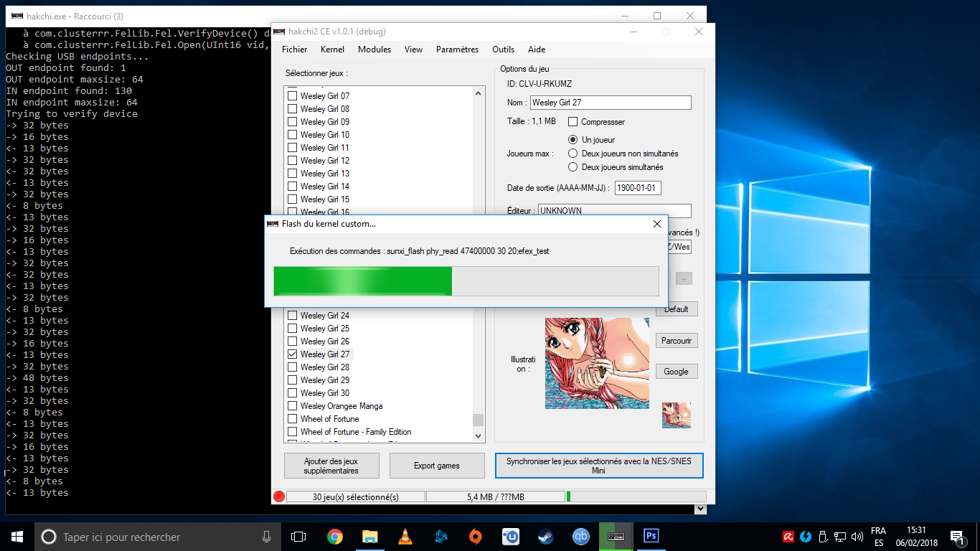This screenshot has width=980, height=551.
Task: Open qBittorrent from the taskbar
Action: (x=581, y=537)
